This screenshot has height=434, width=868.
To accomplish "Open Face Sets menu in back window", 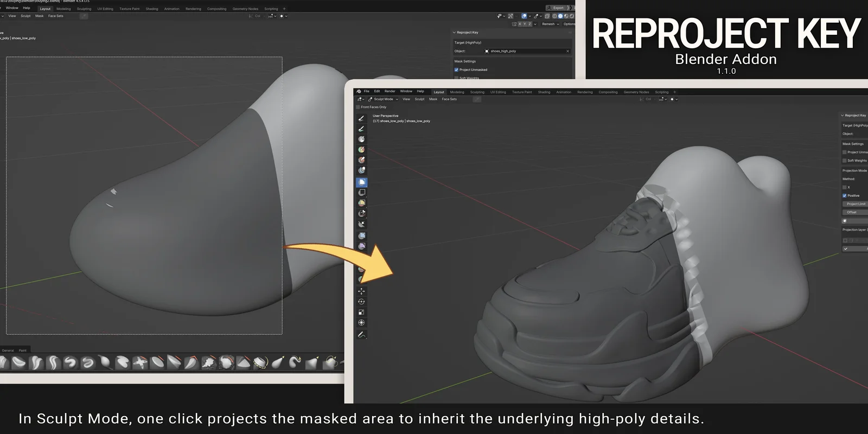I will coord(56,16).
